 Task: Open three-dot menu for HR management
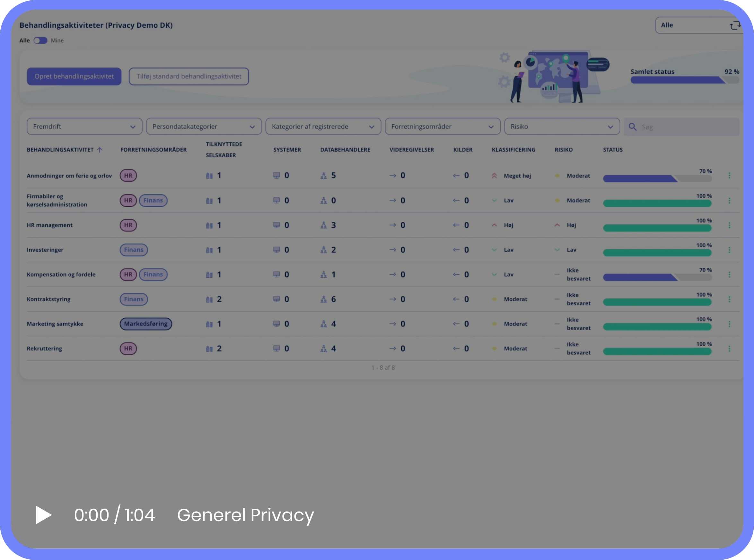(x=729, y=225)
